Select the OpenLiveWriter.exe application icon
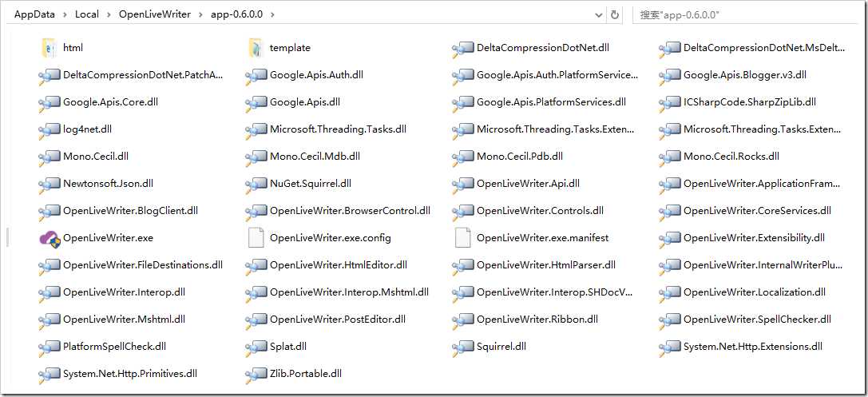Screen dimensions: 868x397 [x=50, y=238]
